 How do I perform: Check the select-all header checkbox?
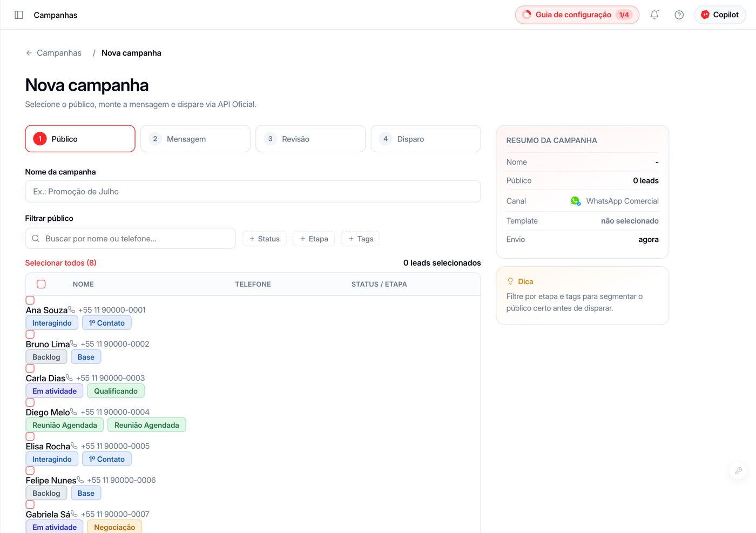[x=41, y=284]
